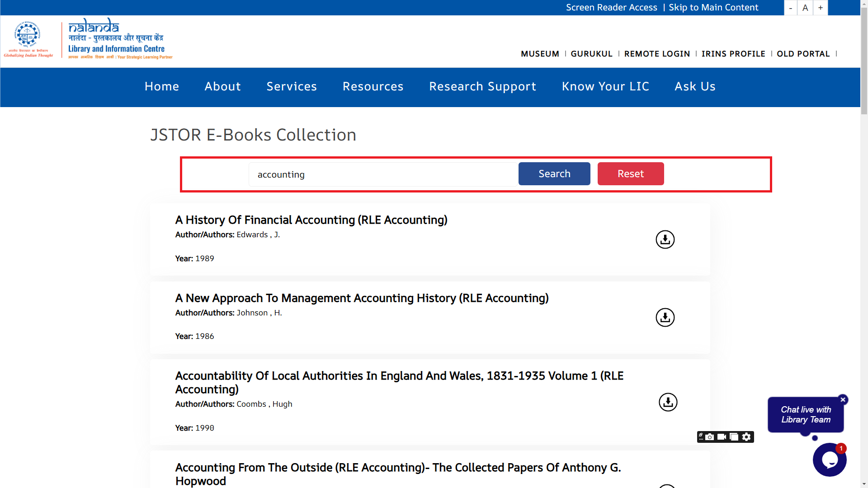Open the Resources menu

coord(373,87)
